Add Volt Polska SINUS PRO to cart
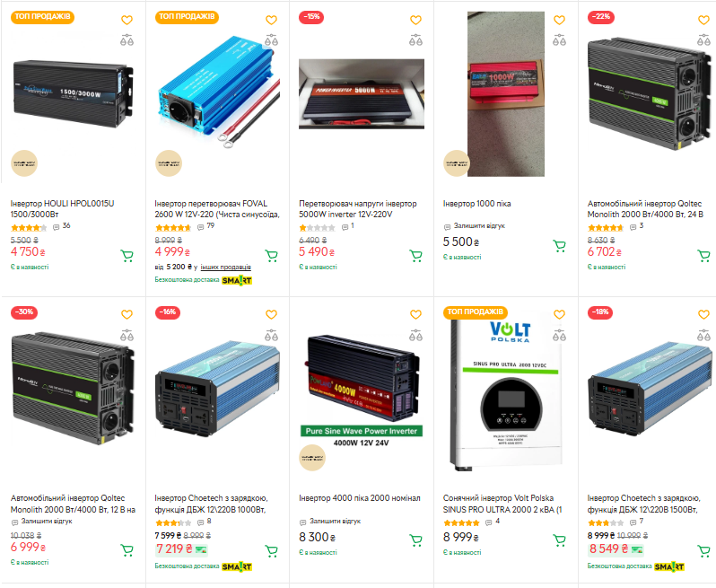 pyautogui.click(x=559, y=540)
